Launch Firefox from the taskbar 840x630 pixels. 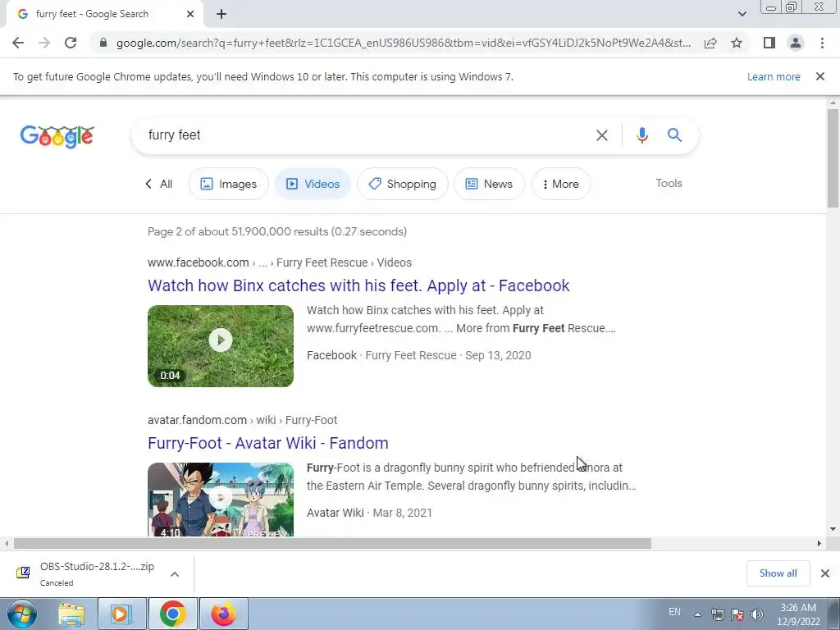223,614
